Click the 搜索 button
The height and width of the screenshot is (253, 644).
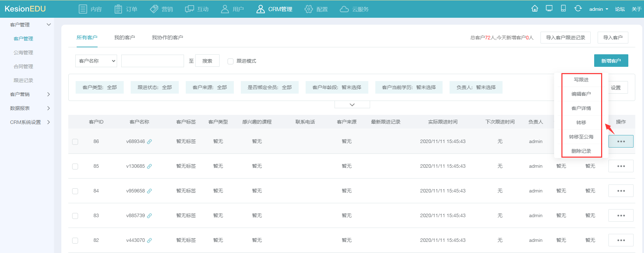point(207,61)
